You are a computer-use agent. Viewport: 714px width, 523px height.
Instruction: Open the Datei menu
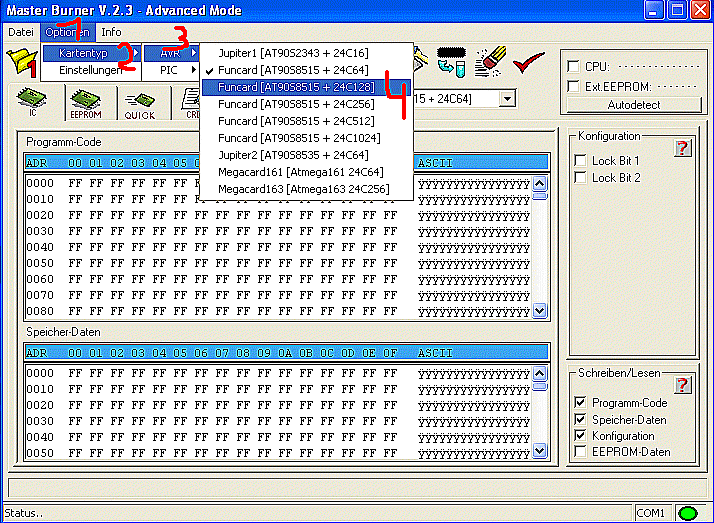[20, 32]
